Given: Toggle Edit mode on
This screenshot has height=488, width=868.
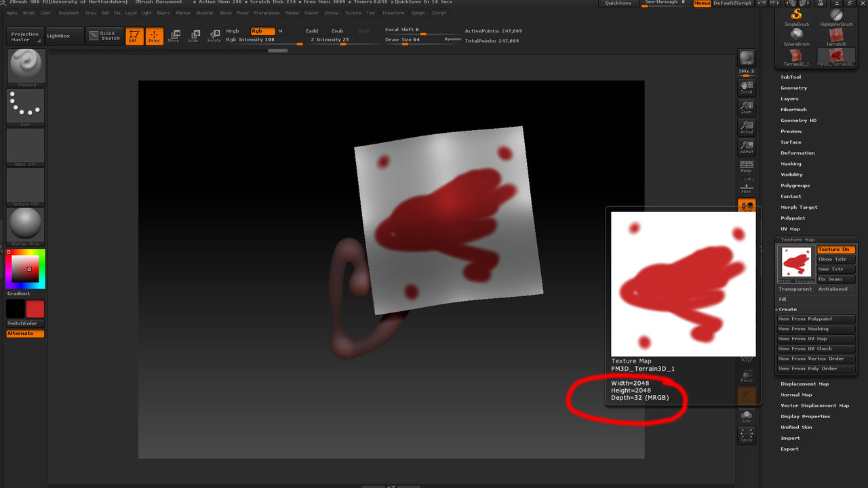Looking at the screenshot, I should 134,36.
